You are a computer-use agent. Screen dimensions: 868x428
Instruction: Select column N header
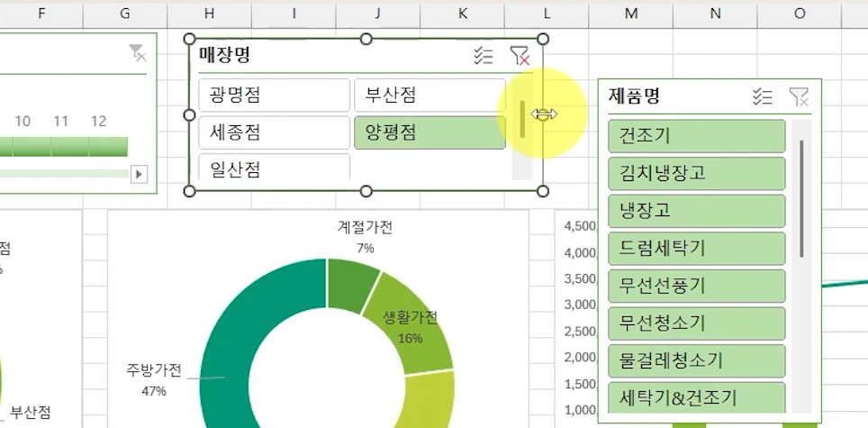point(715,14)
